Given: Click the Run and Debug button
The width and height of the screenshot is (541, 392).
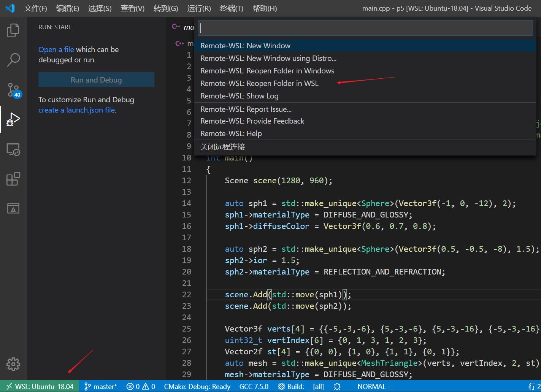Looking at the screenshot, I should coord(96,80).
